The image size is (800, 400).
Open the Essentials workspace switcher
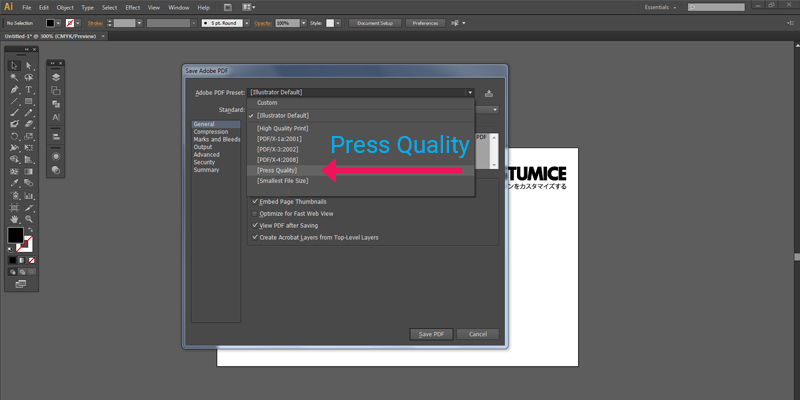[x=660, y=8]
